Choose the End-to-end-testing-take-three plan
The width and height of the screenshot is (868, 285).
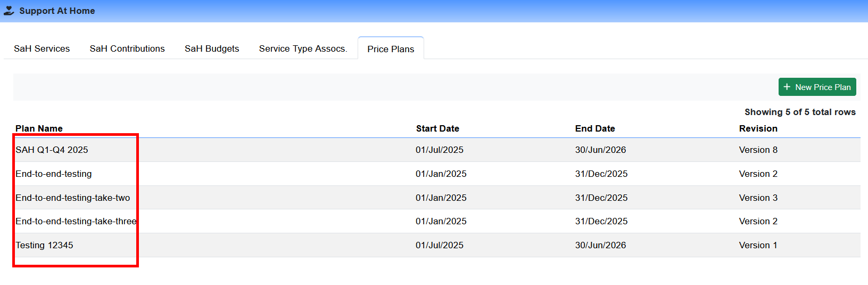coord(76,221)
